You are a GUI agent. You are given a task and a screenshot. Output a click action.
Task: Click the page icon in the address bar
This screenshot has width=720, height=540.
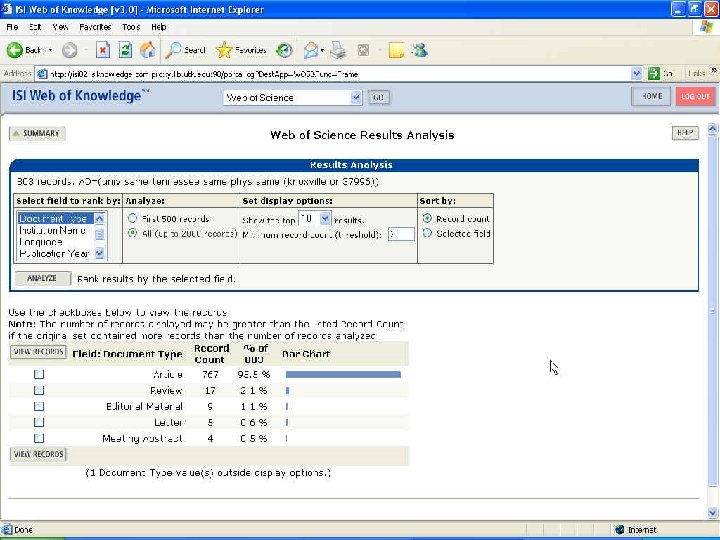[42, 74]
